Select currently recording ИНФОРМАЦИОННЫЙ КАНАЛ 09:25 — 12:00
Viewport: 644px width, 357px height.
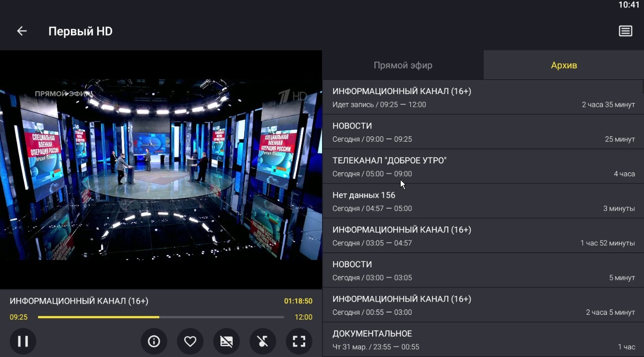click(483, 97)
